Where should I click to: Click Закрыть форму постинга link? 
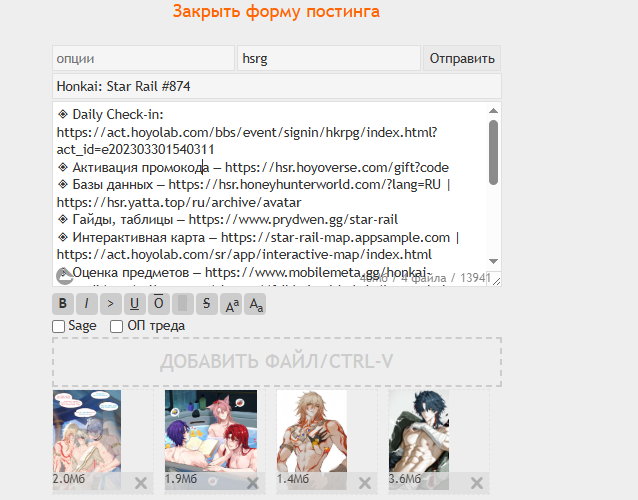pos(276,11)
